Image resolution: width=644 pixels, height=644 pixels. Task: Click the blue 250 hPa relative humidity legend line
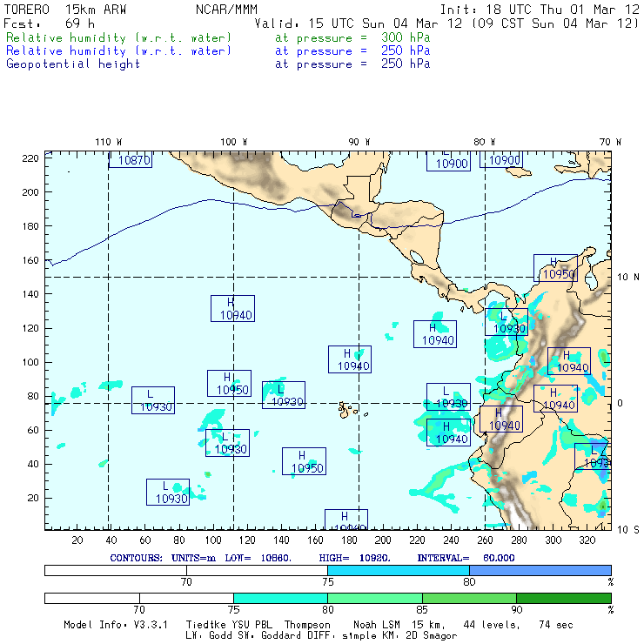(x=119, y=51)
